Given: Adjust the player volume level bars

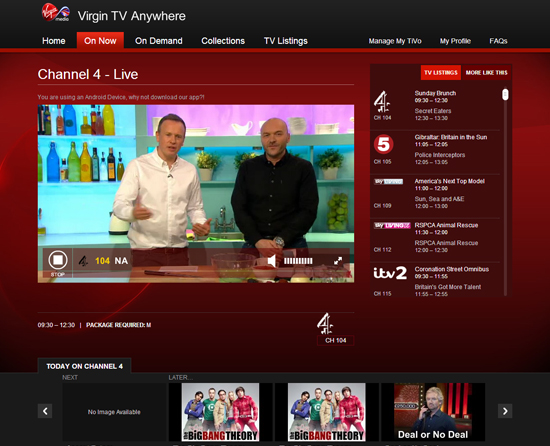Looking at the screenshot, I should pos(298,261).
